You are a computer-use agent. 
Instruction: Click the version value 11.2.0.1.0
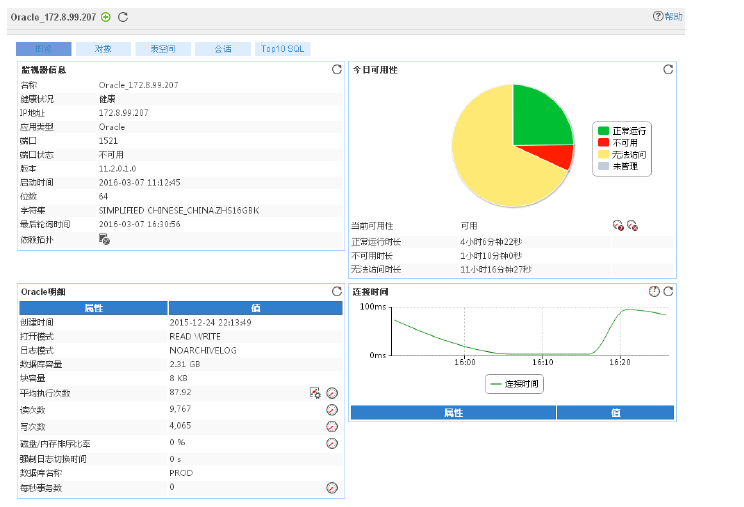pyautogui.click(x=117, y=168)
